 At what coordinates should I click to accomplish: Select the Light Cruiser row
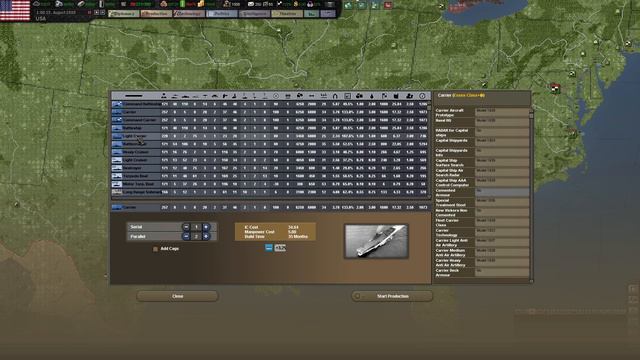tap(270, 160)
